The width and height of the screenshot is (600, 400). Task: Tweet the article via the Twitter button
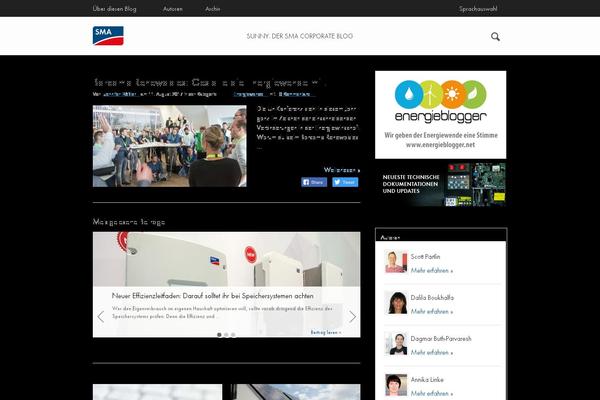coord(343,182)
